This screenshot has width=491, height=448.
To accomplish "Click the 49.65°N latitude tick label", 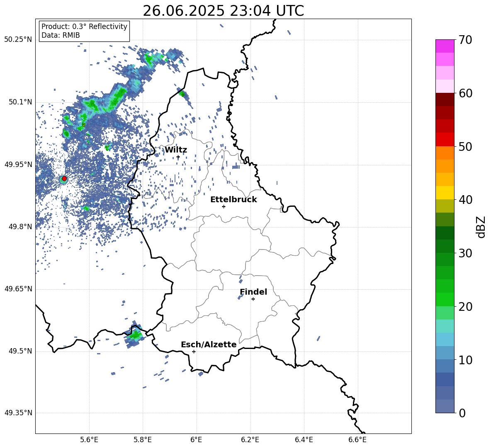I will (18, 289).
